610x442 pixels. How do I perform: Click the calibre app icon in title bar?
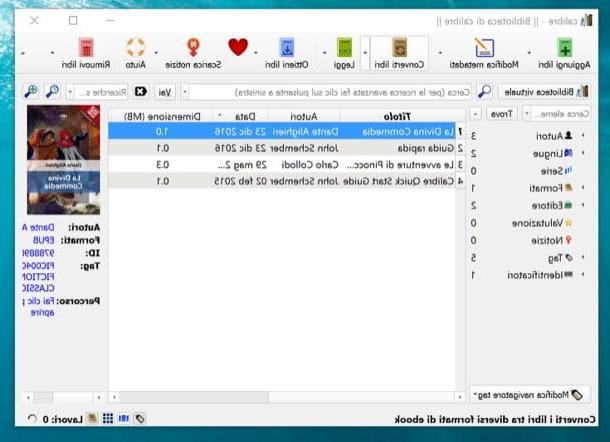(586, 20)
